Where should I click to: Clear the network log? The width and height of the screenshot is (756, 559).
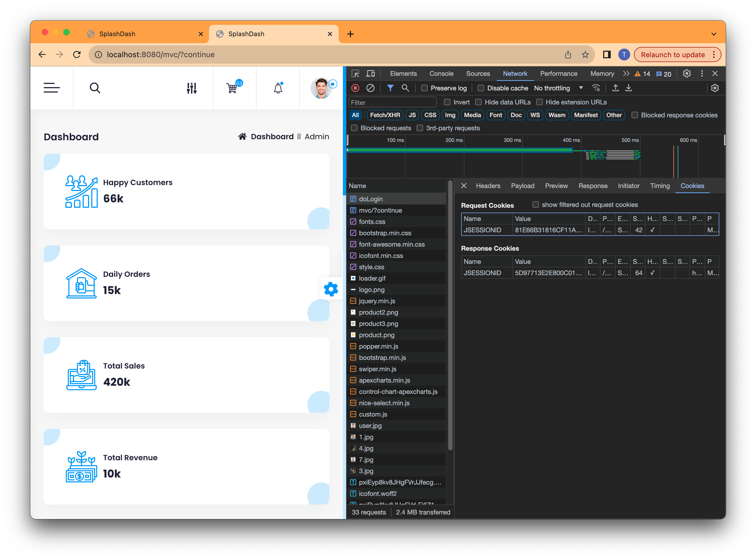click(370, 88)
